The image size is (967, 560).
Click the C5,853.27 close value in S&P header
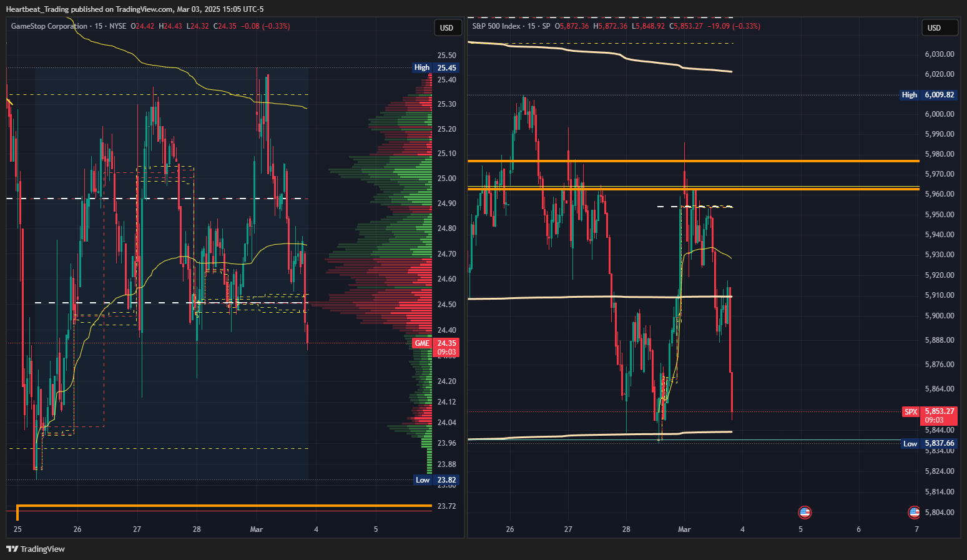686,26
